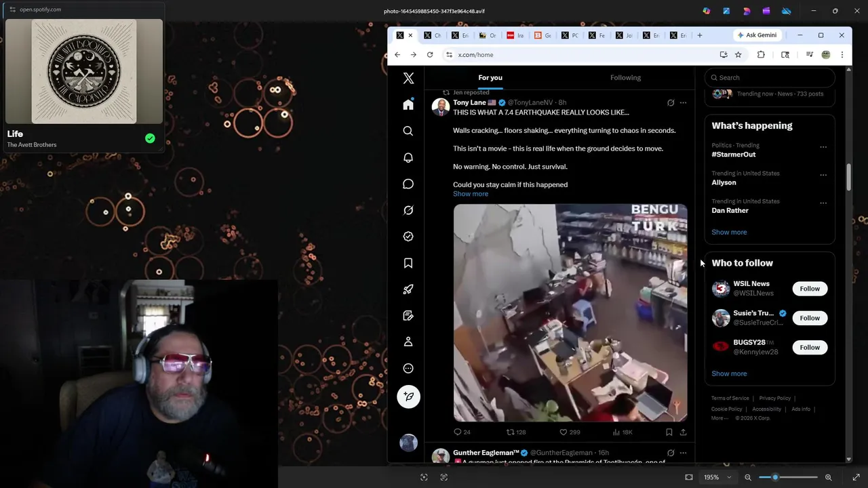Open the More circle icon in X sidebar
The width and height of the screenshot is (868, 488).
[408, 369]
